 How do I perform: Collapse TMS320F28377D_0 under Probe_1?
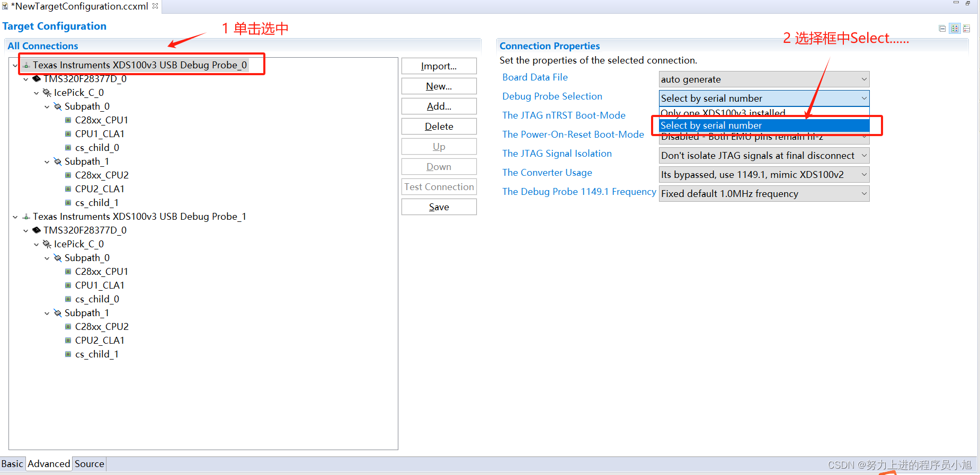click(x=26, y=231)
